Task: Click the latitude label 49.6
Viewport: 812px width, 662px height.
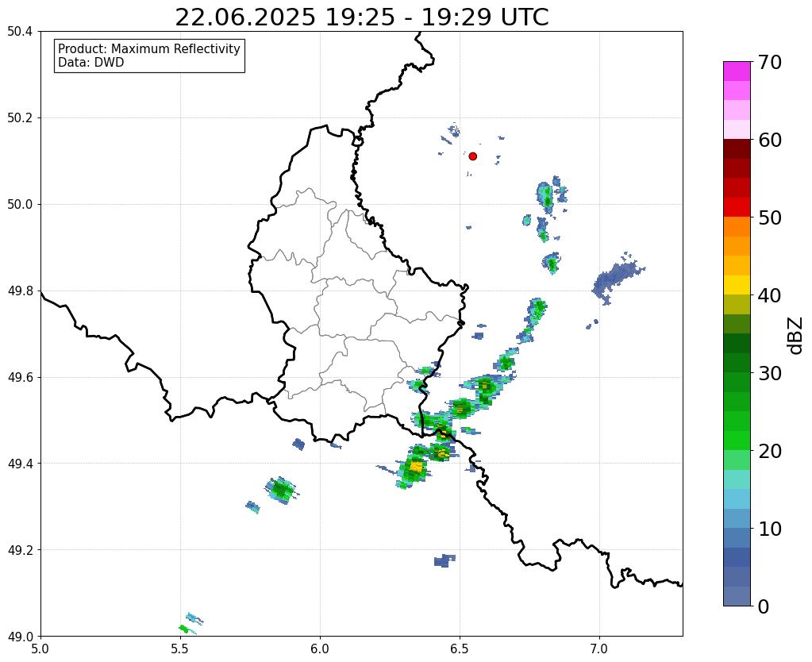Action: tap(20, 377)
